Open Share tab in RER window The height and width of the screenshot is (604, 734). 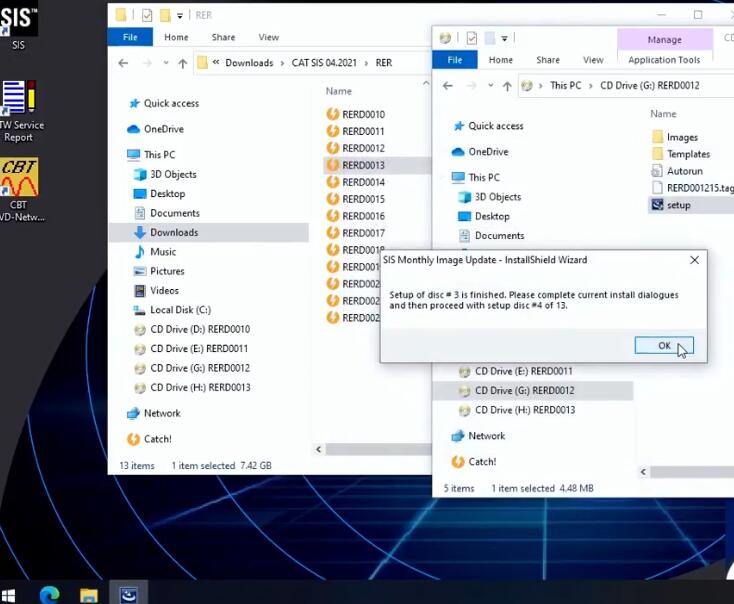[223, 37]
